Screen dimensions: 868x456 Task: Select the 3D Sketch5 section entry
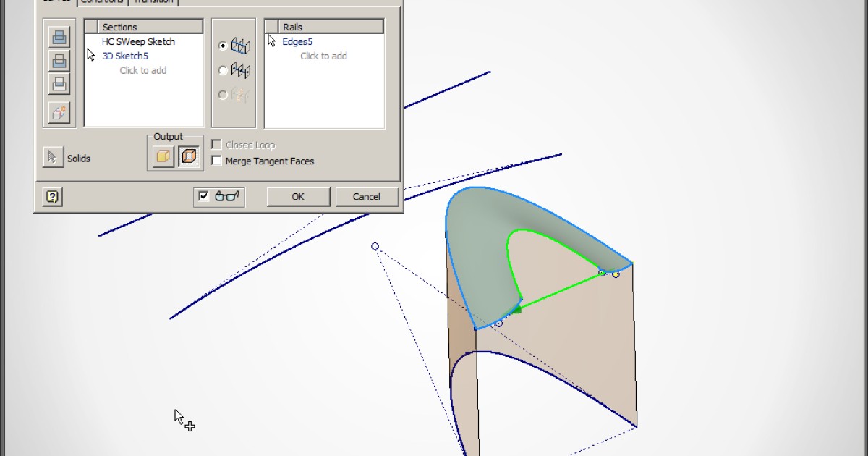point(124,56)
